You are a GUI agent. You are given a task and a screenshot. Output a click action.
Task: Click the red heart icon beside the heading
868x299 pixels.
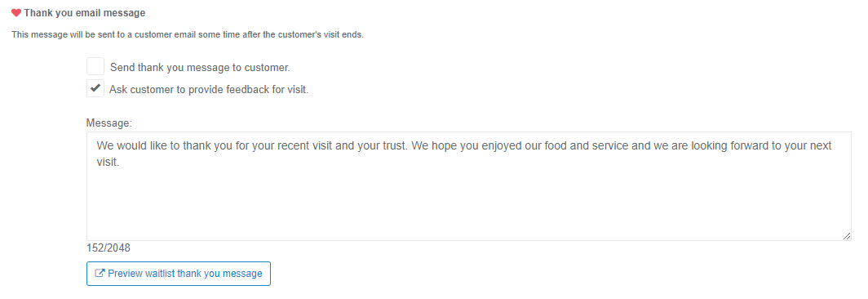click(x=16, y=13)
